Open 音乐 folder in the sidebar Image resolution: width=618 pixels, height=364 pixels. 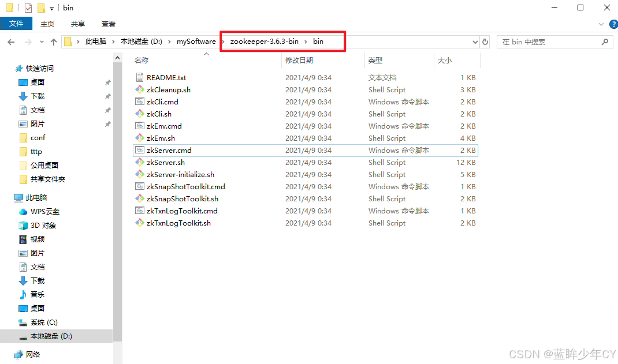pos(32,294)
